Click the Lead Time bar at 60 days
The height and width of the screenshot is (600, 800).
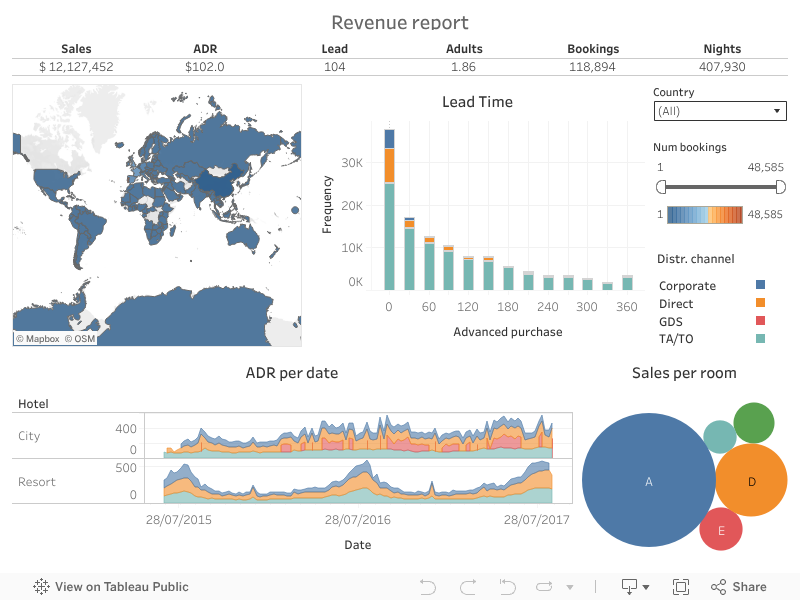coord(429,263)
